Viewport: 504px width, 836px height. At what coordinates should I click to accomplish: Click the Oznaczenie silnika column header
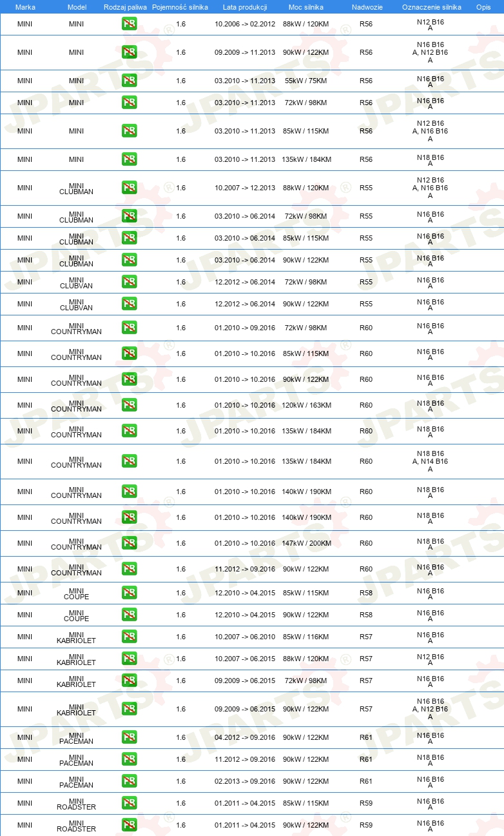click(x=431, y=7)
